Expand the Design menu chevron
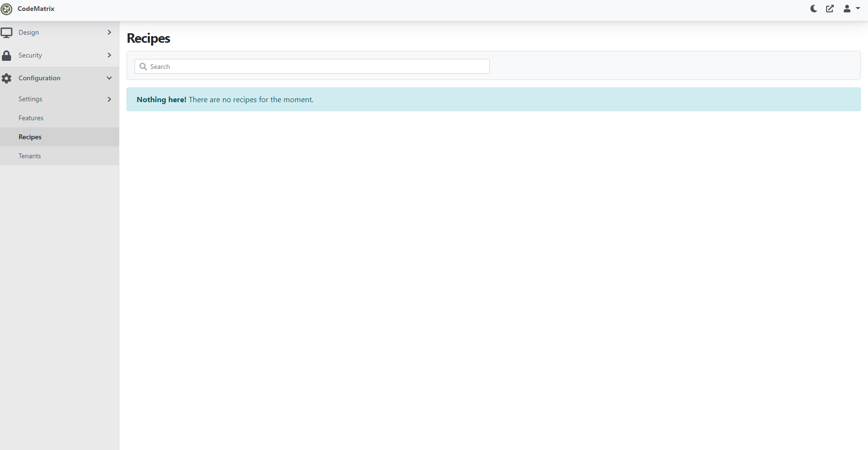Screen dimensions: 868x450 pos(109,32)
